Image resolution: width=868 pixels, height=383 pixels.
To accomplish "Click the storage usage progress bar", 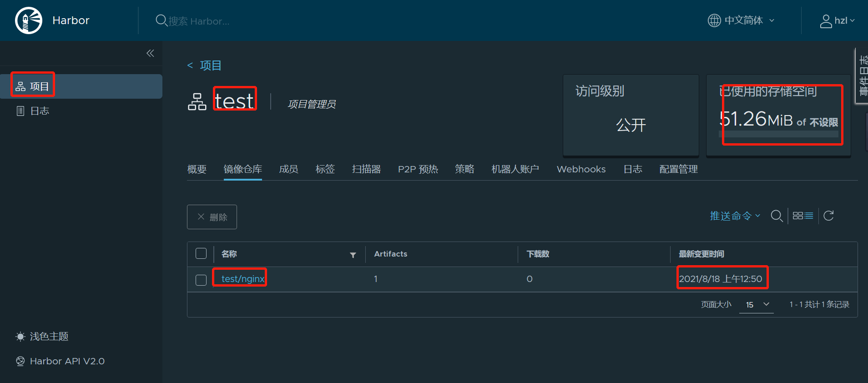I will pyautogui.click(x=778, y=134).
